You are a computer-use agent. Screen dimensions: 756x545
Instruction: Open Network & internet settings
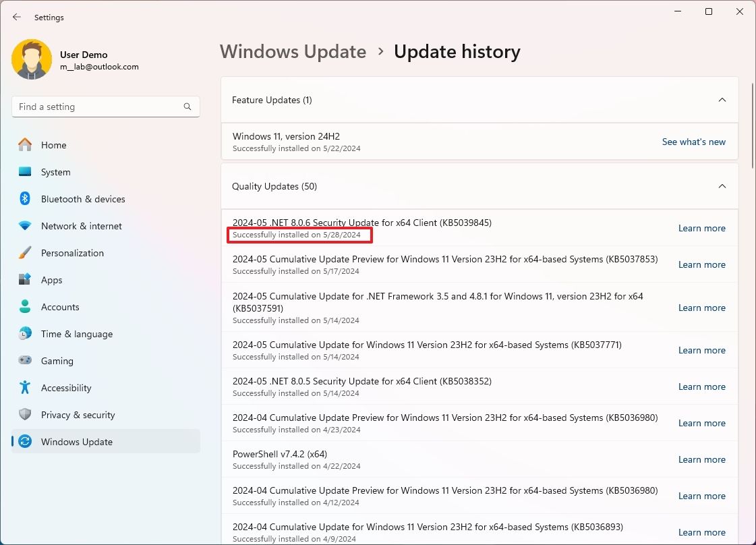[82, 226]
